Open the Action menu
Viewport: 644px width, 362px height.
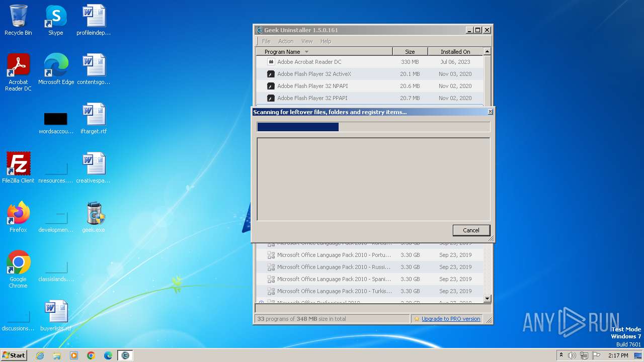pos(286,41)
